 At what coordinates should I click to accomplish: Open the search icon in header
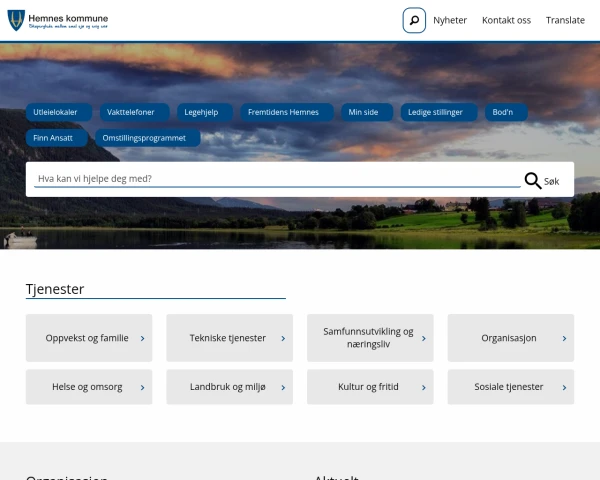click(414, 20)
